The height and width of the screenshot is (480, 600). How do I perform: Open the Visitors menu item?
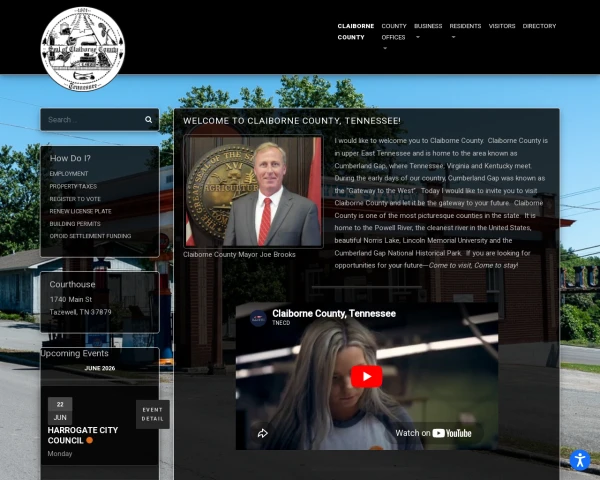pos(502,26)
